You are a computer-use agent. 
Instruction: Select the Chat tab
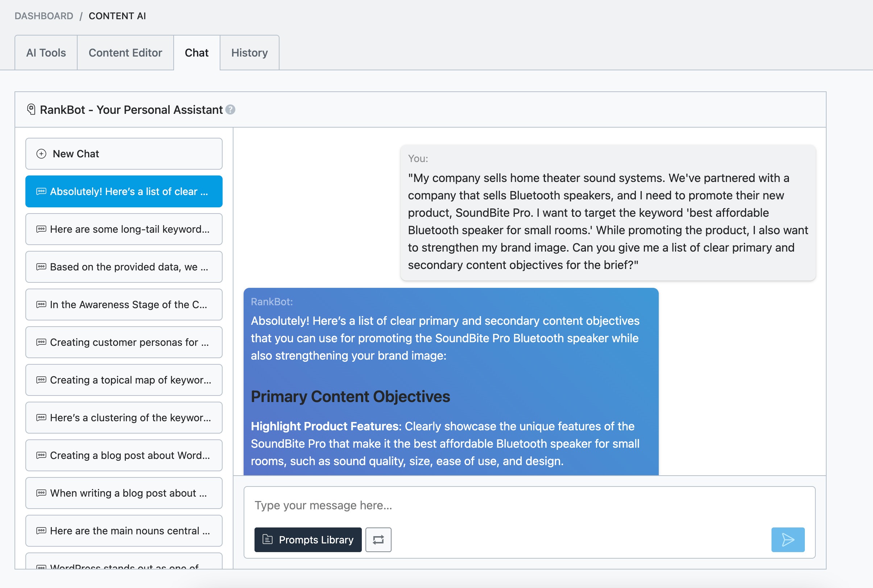[197, 53]
